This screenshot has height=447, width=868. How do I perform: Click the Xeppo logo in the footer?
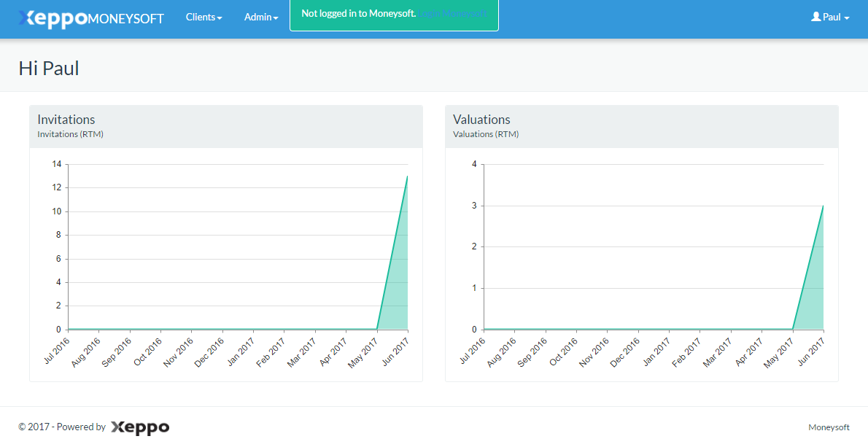click(x=140, y=427)
